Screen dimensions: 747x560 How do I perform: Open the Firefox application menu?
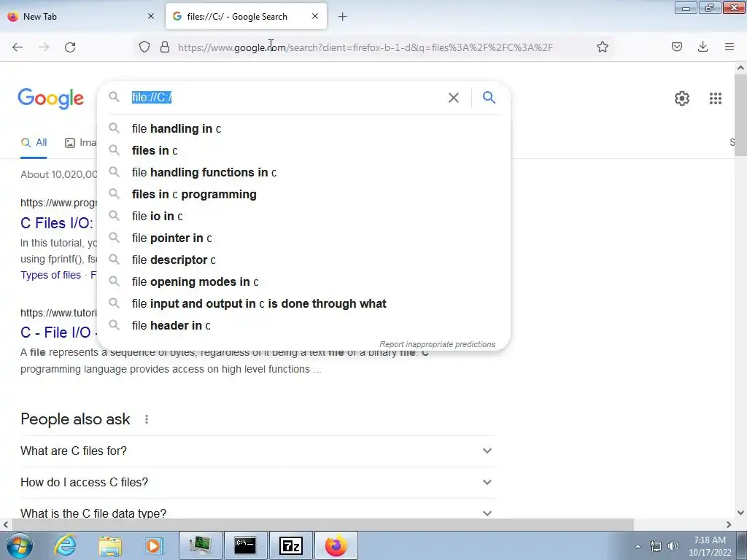click(x=729, y=47)
